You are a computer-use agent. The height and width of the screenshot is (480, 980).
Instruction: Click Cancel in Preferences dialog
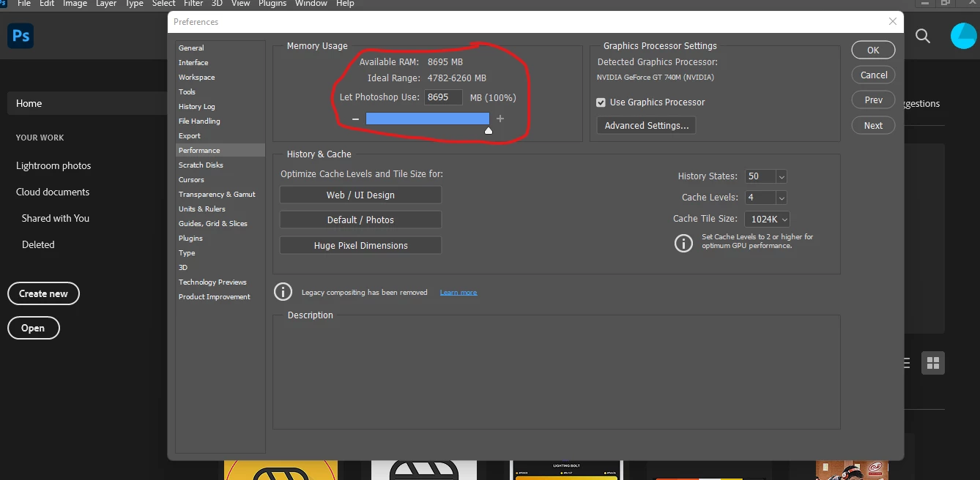tap(873, 75)
